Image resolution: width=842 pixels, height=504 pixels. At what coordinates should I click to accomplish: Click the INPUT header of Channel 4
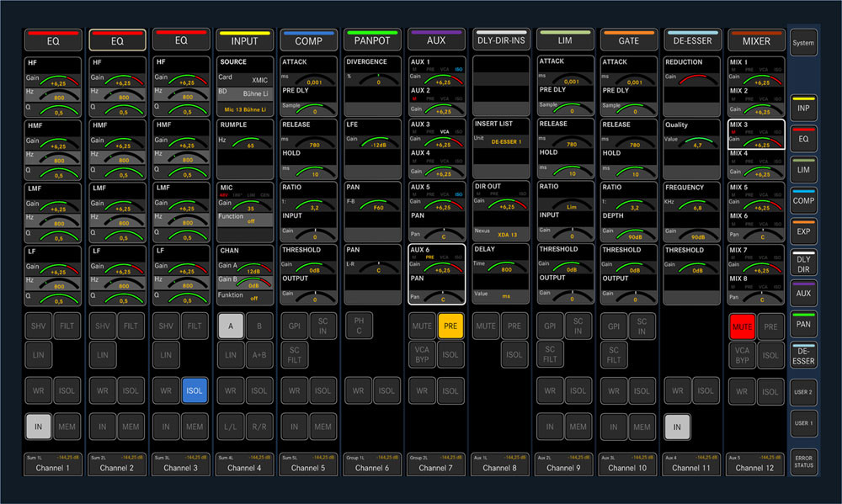tap(244, 40)
